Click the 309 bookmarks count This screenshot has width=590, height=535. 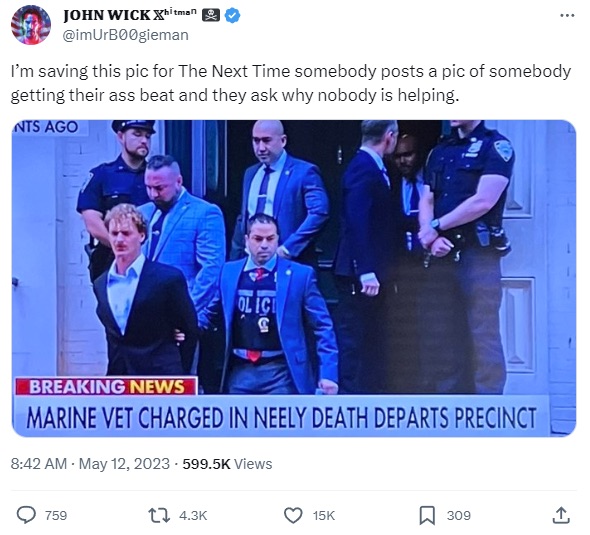459,515
